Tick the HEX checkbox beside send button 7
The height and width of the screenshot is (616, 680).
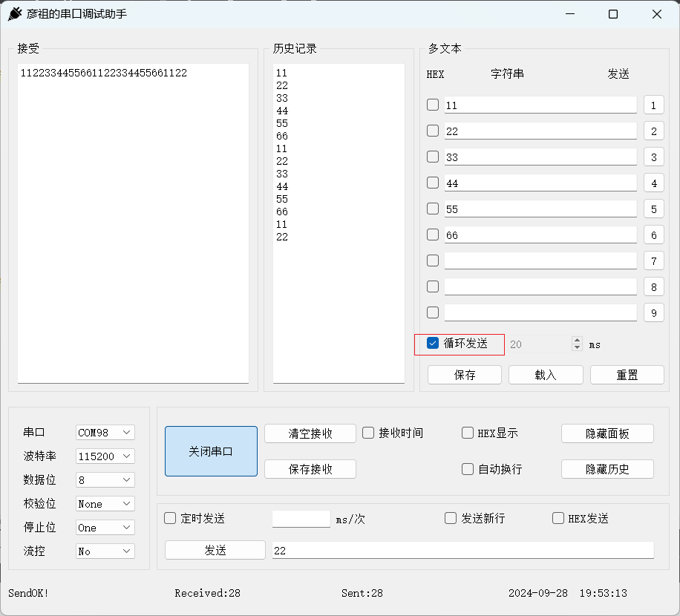click(433, 261)
